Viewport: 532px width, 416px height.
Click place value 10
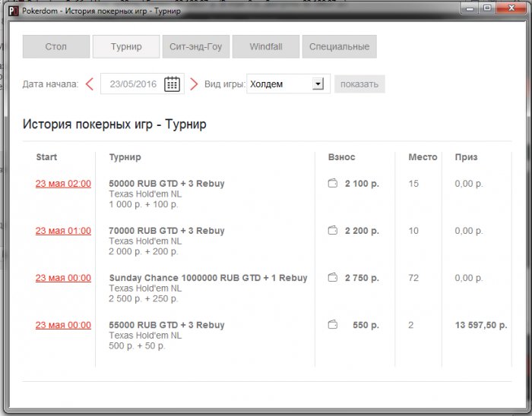[x=413, y=231]
